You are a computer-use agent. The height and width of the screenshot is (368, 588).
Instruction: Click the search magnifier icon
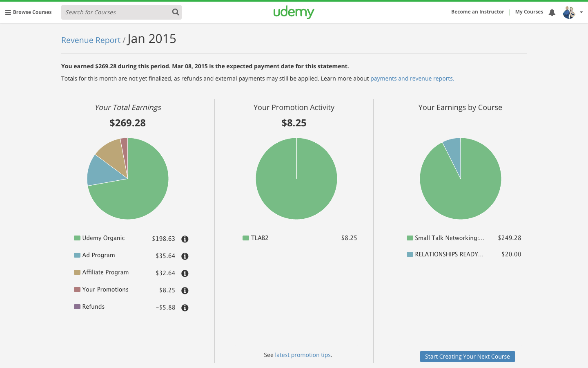click(176, 12)
